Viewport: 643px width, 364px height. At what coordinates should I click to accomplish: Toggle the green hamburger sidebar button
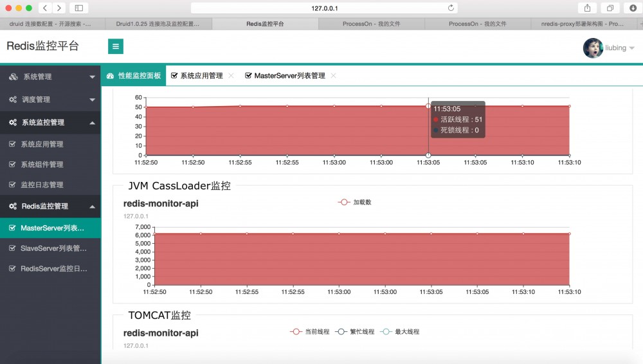(x=116, y=46)
